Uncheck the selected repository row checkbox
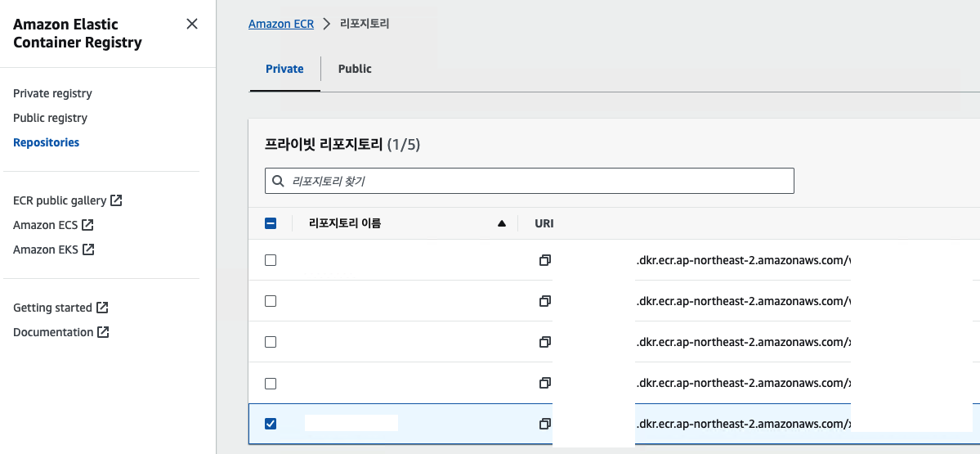 [271, 424]
